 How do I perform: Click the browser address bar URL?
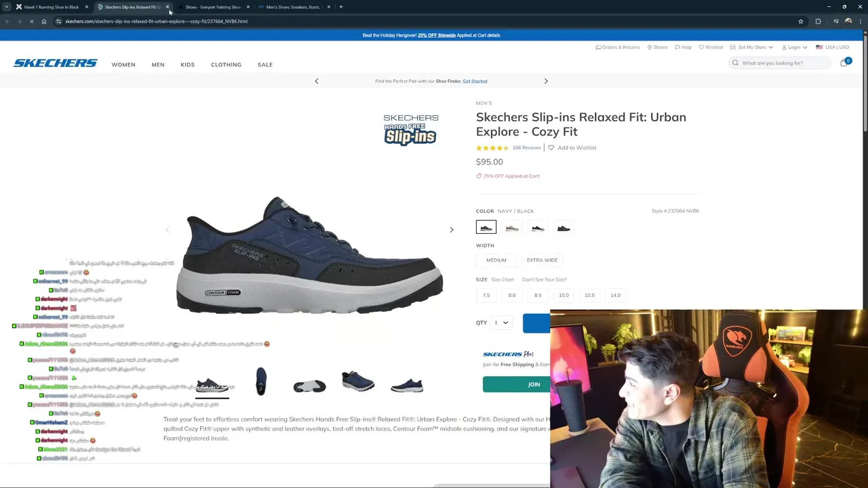(x=156, y=21)
